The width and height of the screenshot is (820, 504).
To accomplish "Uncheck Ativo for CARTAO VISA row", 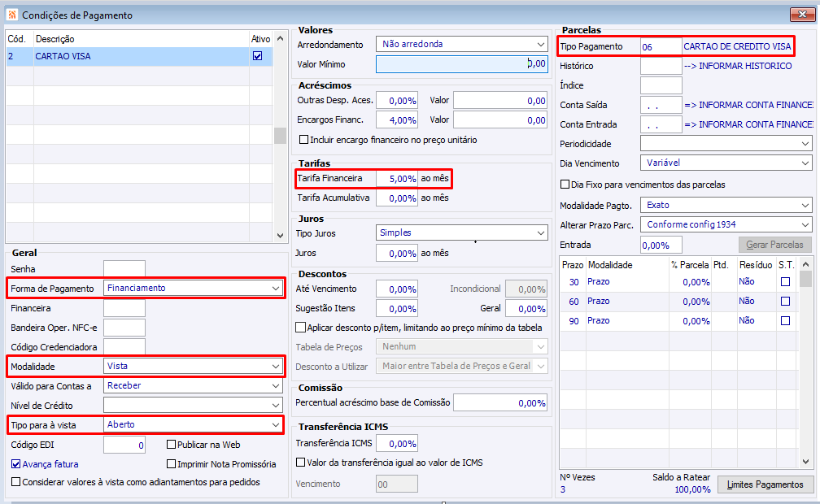I will [258, 56].
